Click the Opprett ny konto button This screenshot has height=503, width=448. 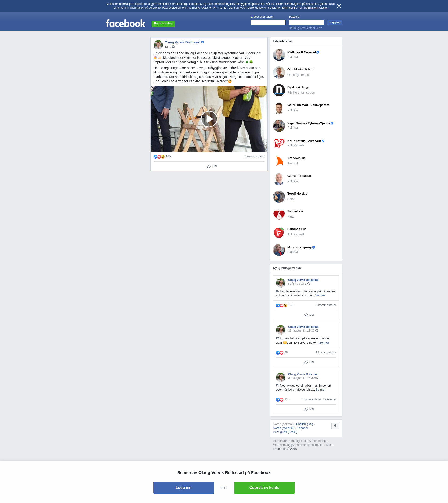click(x=264, y=488)
